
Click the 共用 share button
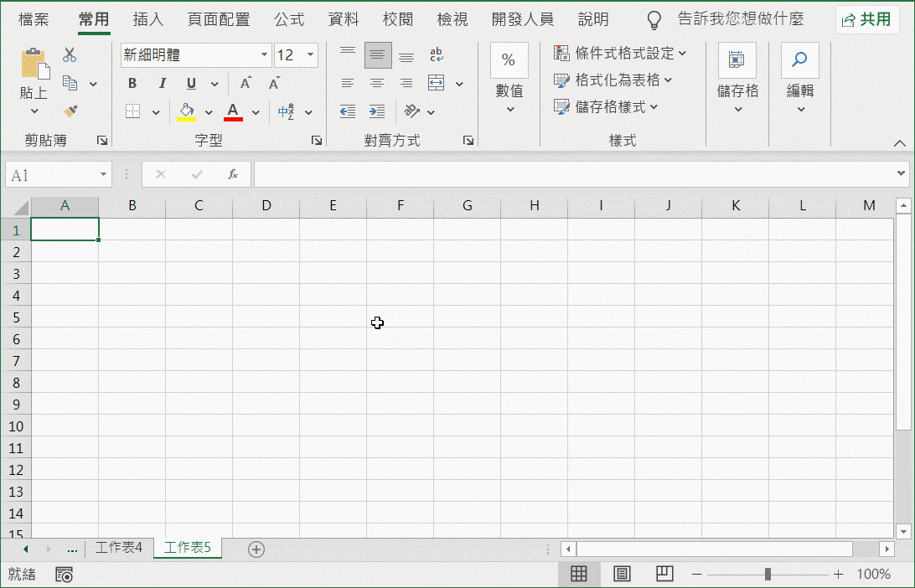[x=867, y=19]
